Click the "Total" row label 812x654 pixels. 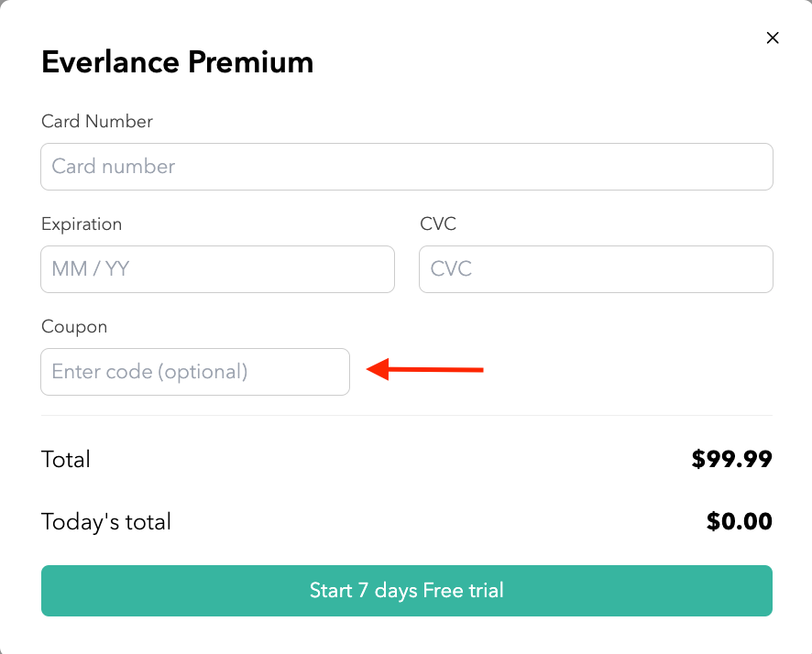pos(66,459)
